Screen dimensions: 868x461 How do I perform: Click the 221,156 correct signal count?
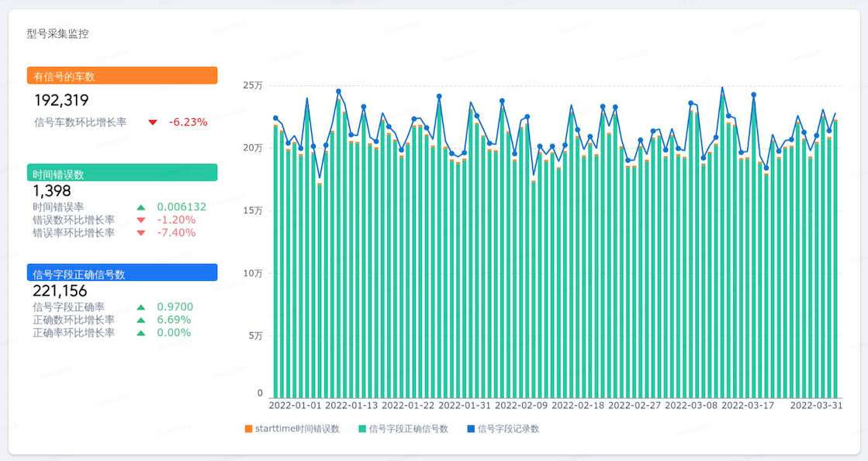[60, 291]
